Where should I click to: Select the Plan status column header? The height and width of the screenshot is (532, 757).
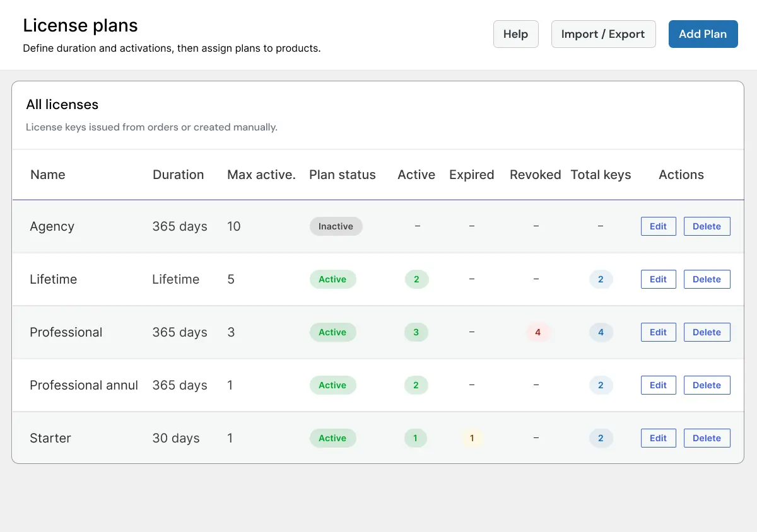pos(343,175)
